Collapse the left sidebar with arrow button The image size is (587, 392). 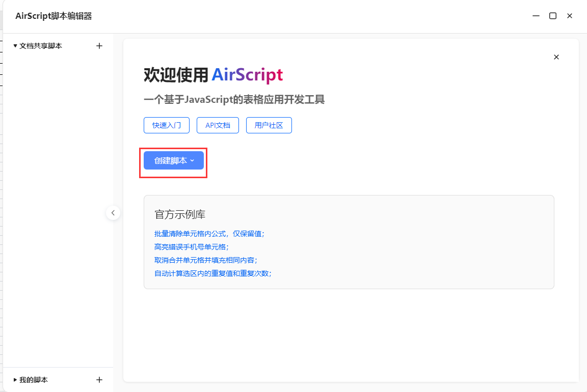pos(113,213)
